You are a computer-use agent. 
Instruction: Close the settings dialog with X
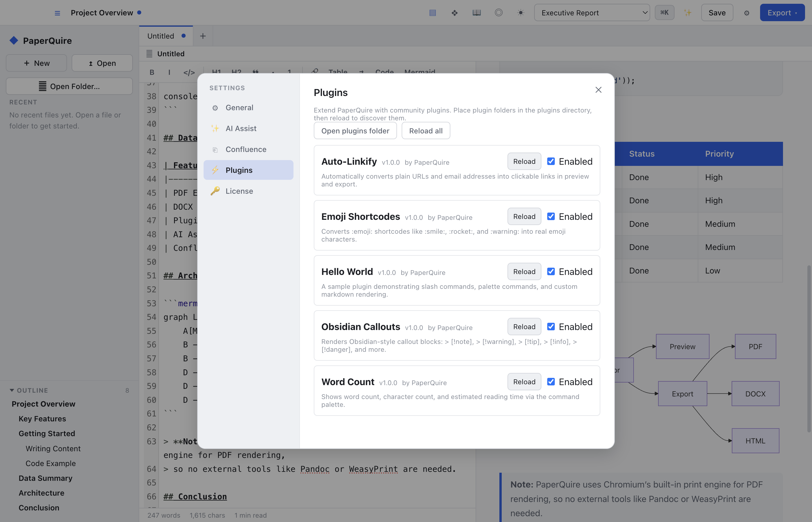[598, 90]
